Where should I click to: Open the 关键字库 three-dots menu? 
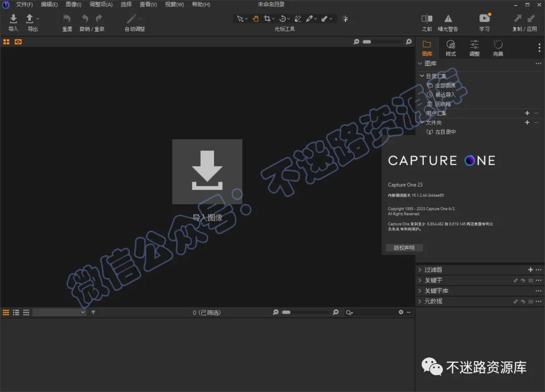(538, 291)
